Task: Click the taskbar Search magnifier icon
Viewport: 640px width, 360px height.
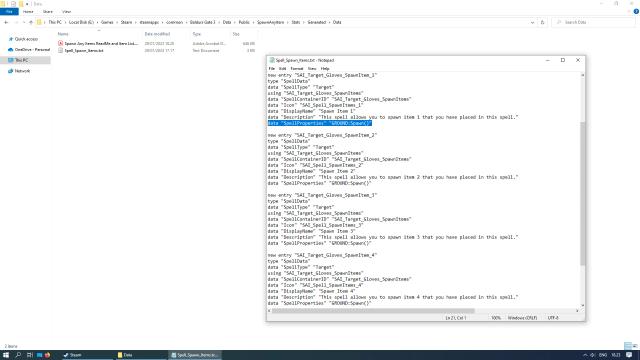Action: (x=18, y=355)
